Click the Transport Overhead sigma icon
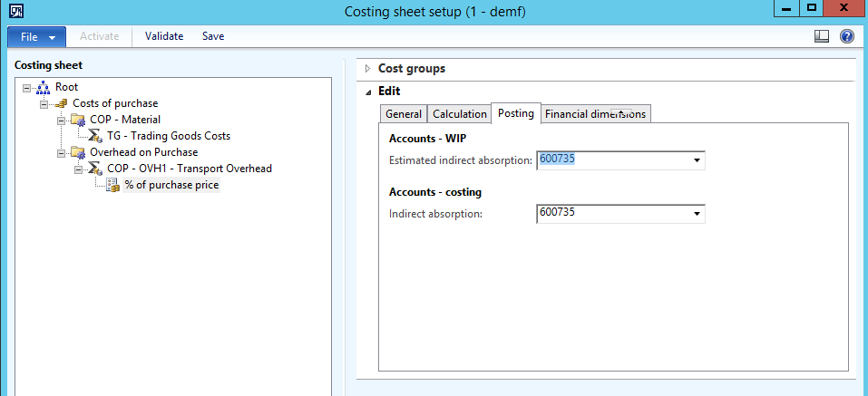Screen dimensions: 868x396 [x=94, y=169]
